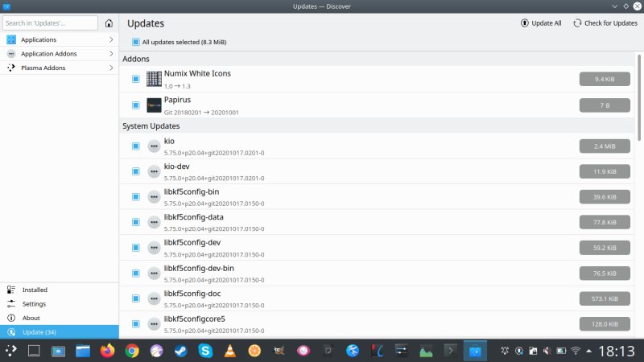Focus the Search in 'Updates' field
The image size is (644, 362).
(x=50, y=23)
